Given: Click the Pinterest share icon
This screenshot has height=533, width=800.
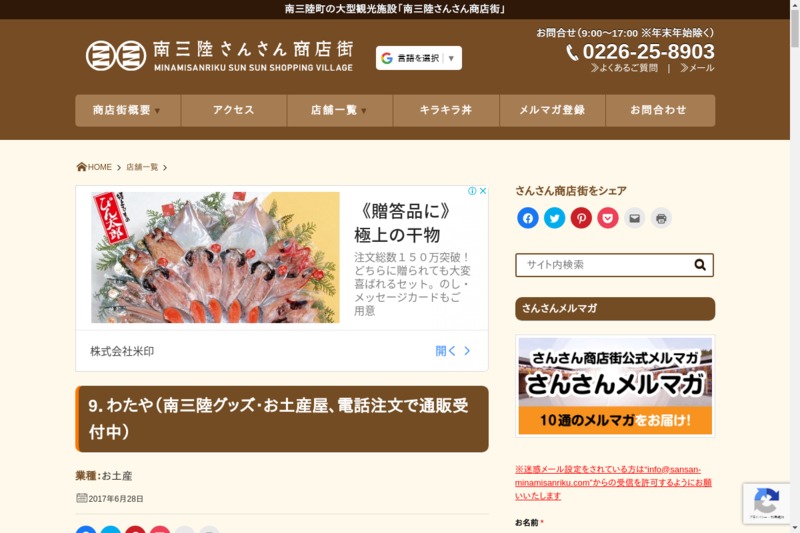Looking at the screenshot, I should point(581,218).
